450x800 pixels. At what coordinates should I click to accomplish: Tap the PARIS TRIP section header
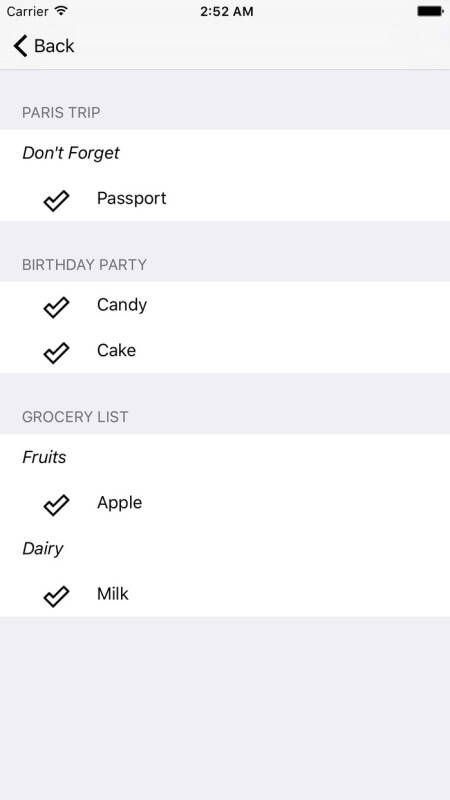click(61, 113)
